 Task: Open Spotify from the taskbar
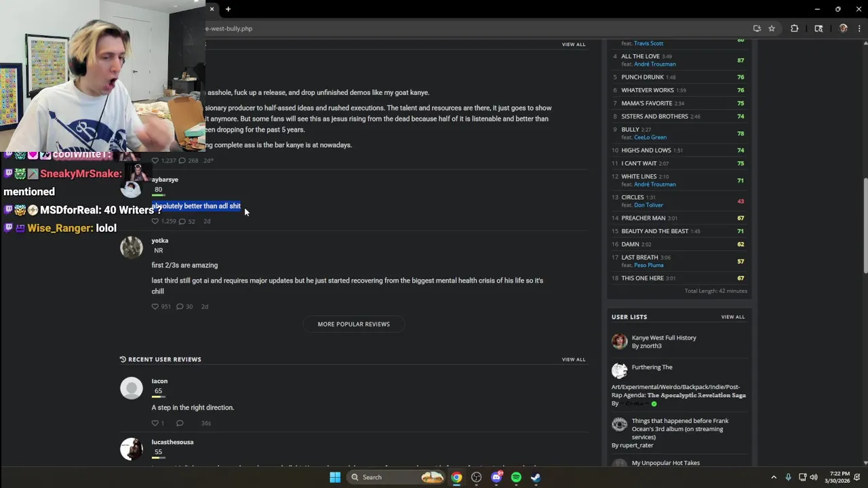(x=516, y=477)
